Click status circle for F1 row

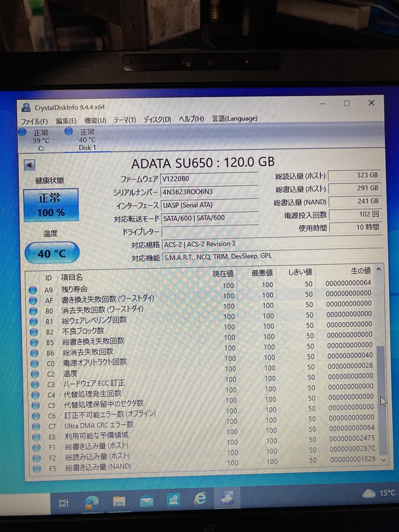point(37,447)
